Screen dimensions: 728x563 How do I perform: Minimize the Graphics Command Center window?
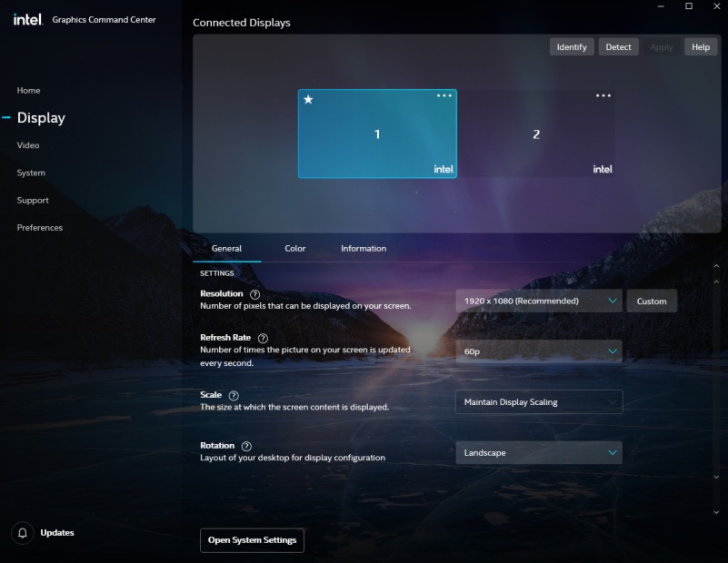[661, 6]
